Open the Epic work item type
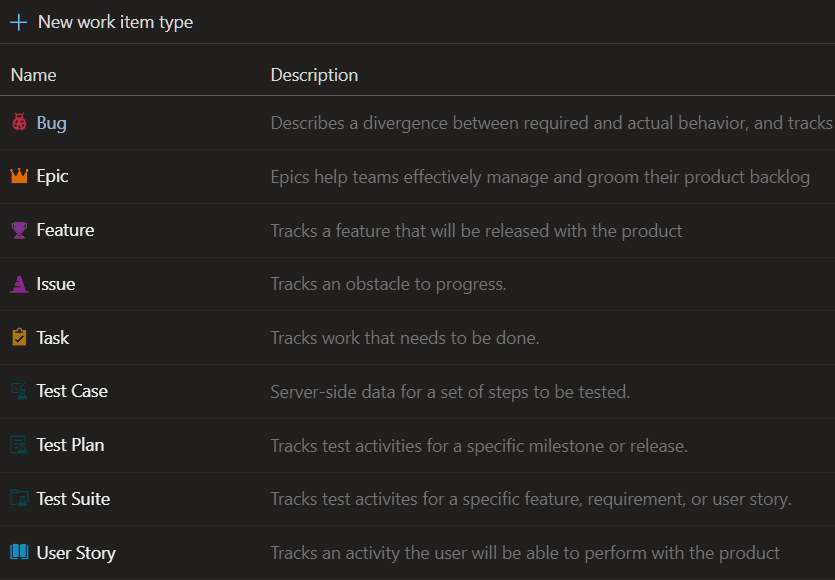The height and width of the screenshot is (580, 835). (53, 176)
